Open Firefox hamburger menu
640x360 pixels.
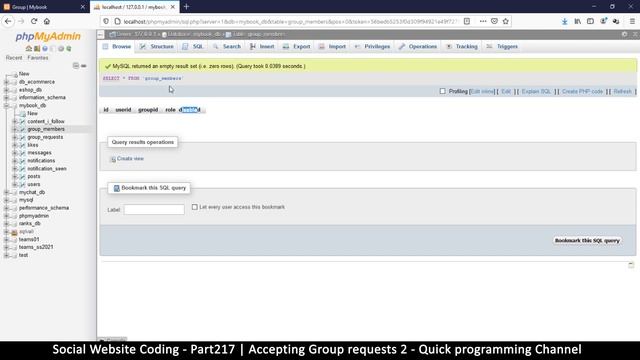pyautogui.click(x=632, y=21)
